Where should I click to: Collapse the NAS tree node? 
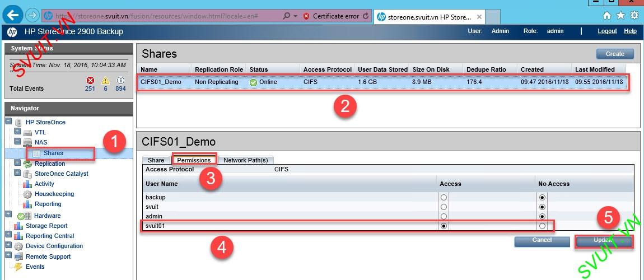click(x=17, y=141)
